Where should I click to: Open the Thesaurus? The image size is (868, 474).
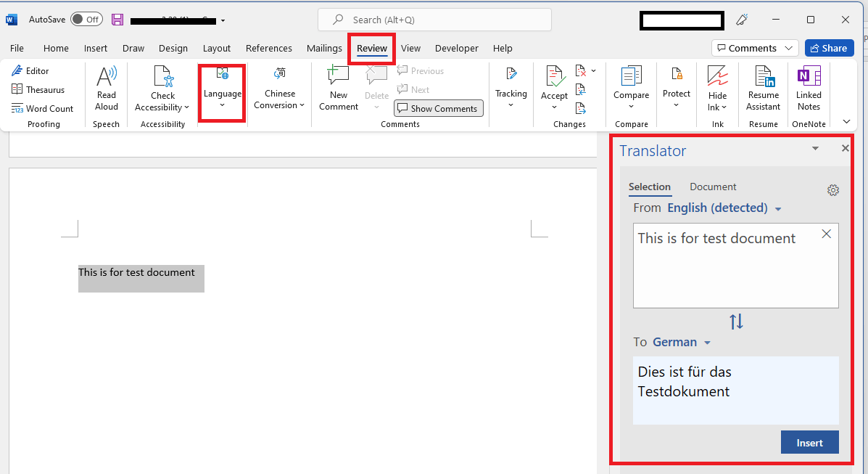[x=38, y=90]
